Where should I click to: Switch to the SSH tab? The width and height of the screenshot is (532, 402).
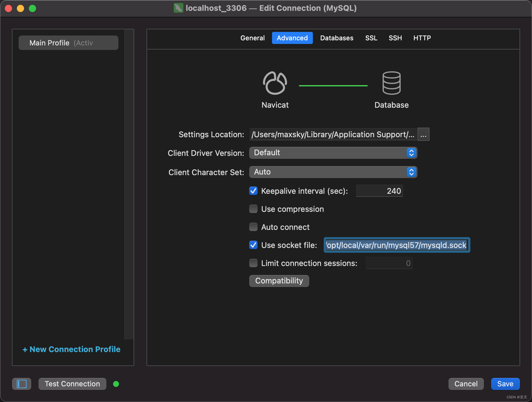395,38
